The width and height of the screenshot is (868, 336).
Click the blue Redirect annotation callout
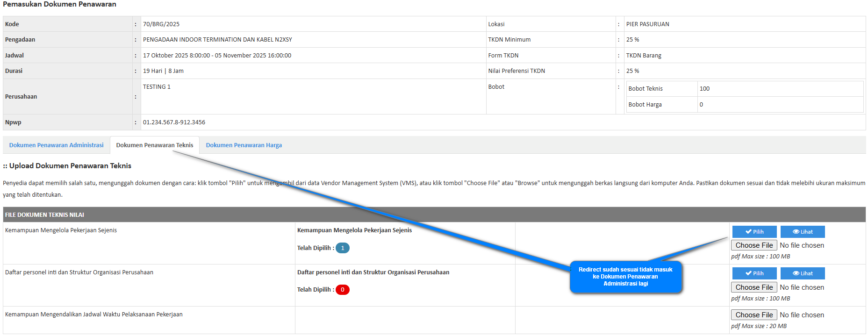625,277
